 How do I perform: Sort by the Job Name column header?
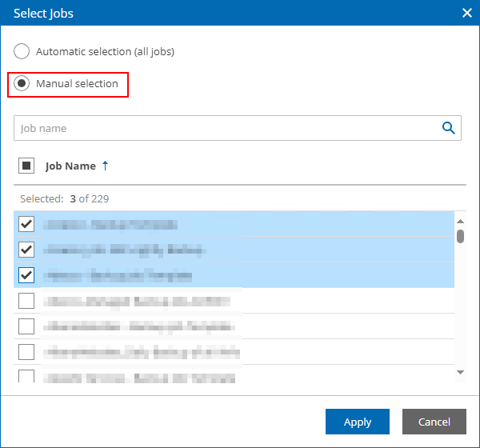70,166
